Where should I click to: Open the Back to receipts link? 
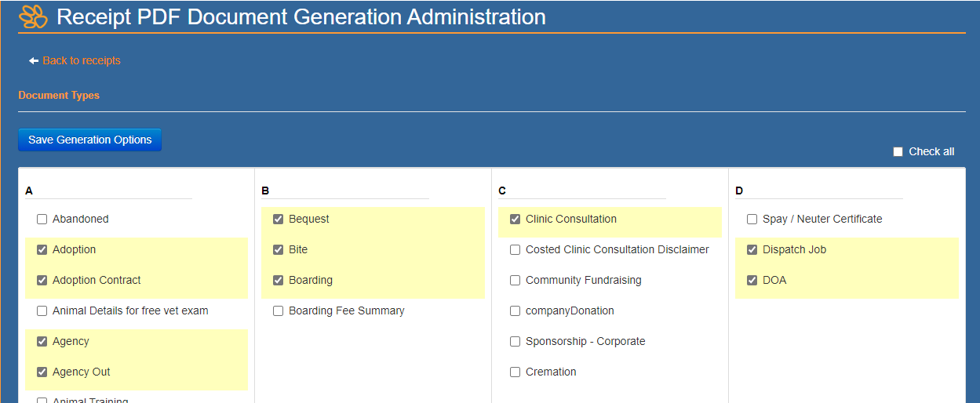(x=82, y=61)
